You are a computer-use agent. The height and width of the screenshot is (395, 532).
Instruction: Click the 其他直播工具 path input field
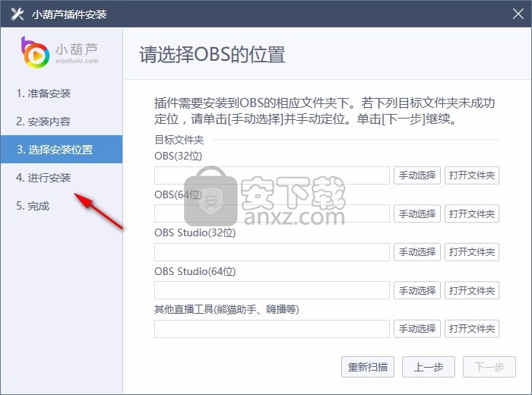[272, 329]
